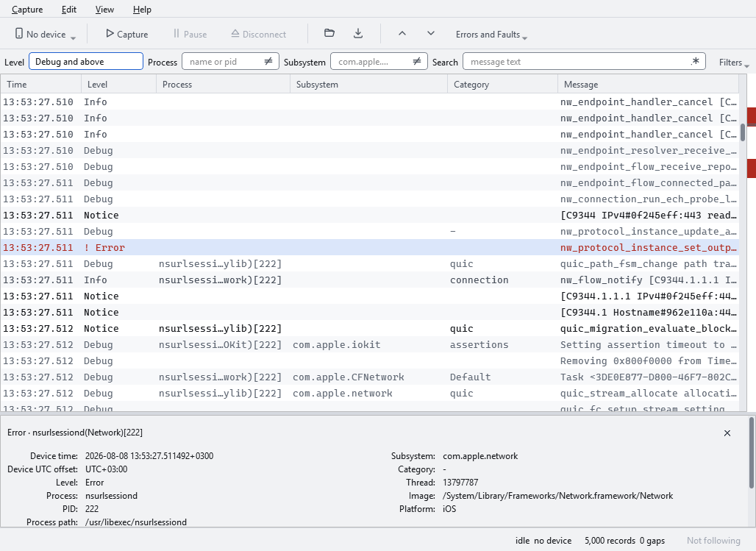Select the Notice row [C9344.1 Hostname#962e110a
This screenshot has width=756, height=551.
pyautogui.click(x=369, y=312)
